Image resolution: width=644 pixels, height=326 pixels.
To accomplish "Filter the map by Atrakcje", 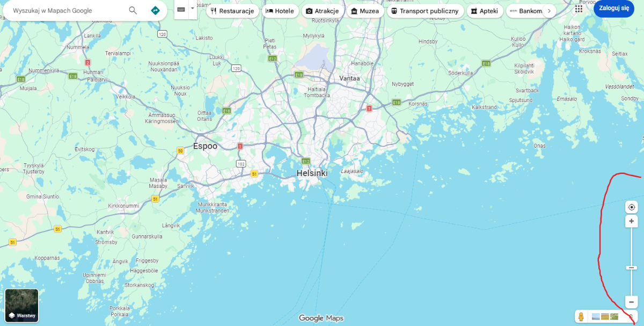I will (x=323, y=11).
